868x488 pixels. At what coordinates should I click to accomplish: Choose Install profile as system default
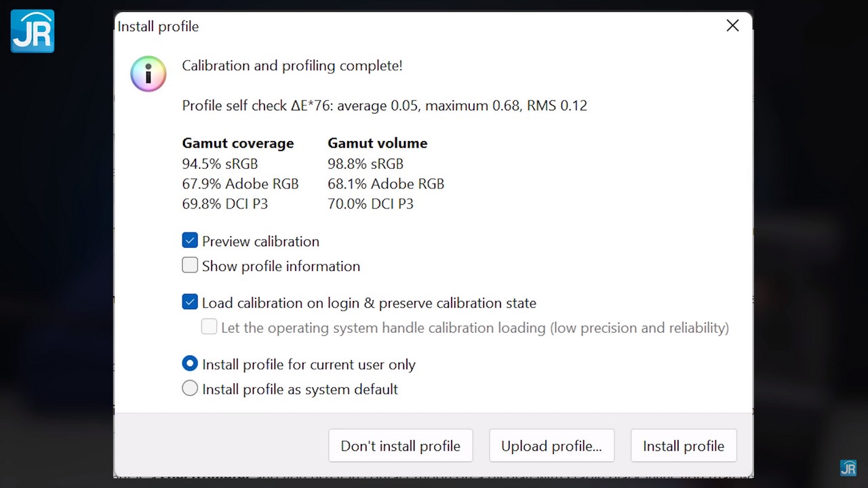coord(190,389)
